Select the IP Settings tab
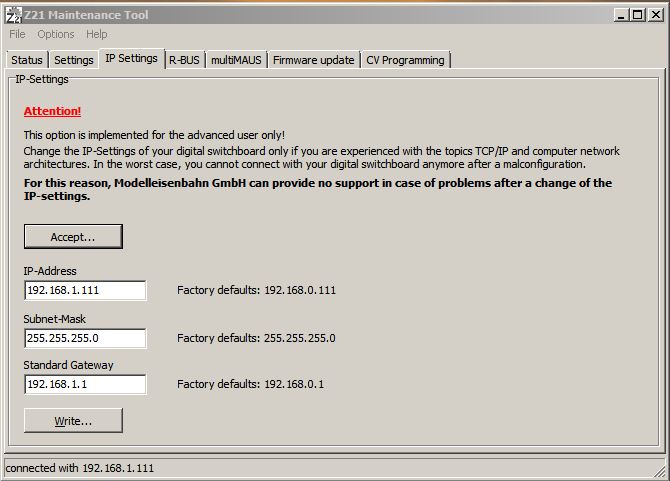This screenshot has width=670, height=481. (132, 58)
